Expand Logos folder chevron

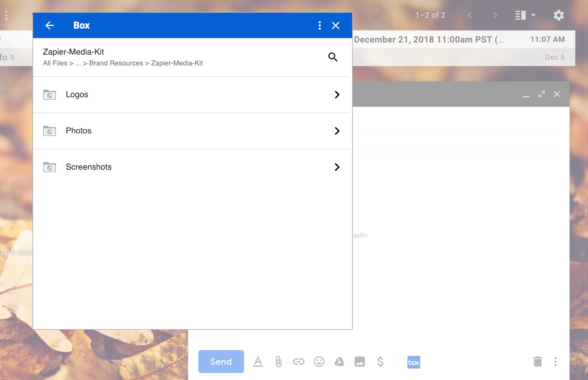point(337,95)
